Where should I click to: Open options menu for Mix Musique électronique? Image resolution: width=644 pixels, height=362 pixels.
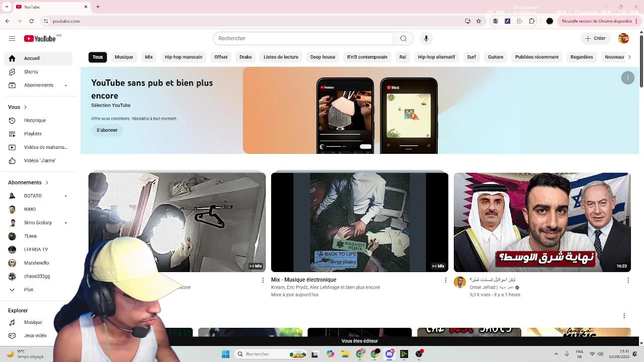[445, 280]
